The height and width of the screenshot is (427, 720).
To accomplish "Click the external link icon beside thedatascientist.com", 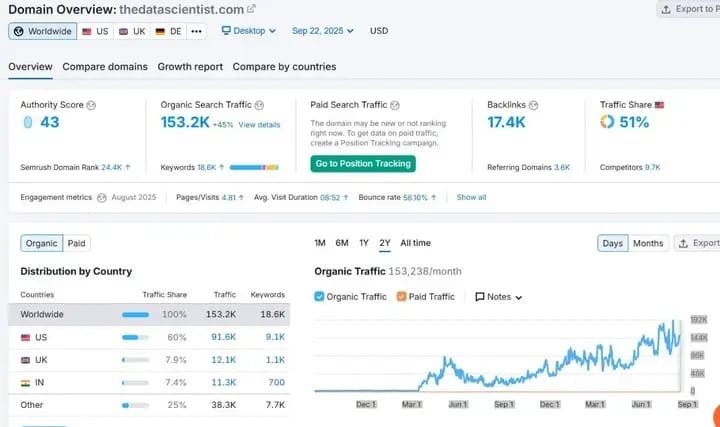I will tap(251, 9).
